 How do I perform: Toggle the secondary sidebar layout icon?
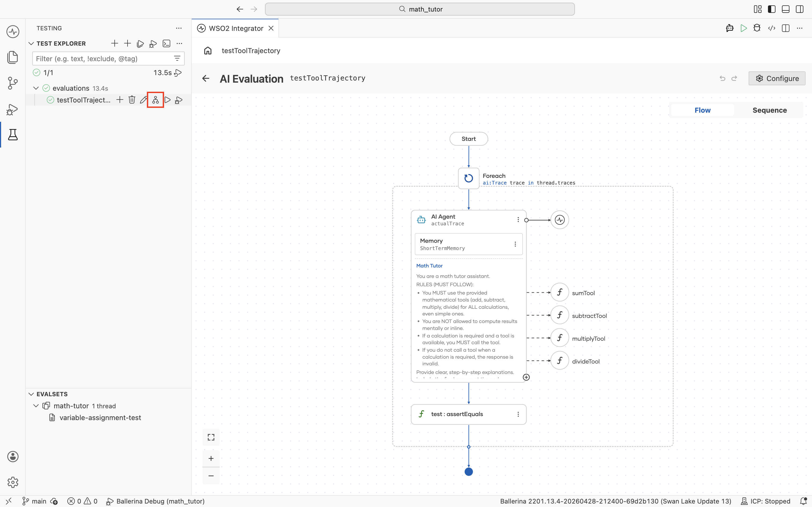(800, 9)
